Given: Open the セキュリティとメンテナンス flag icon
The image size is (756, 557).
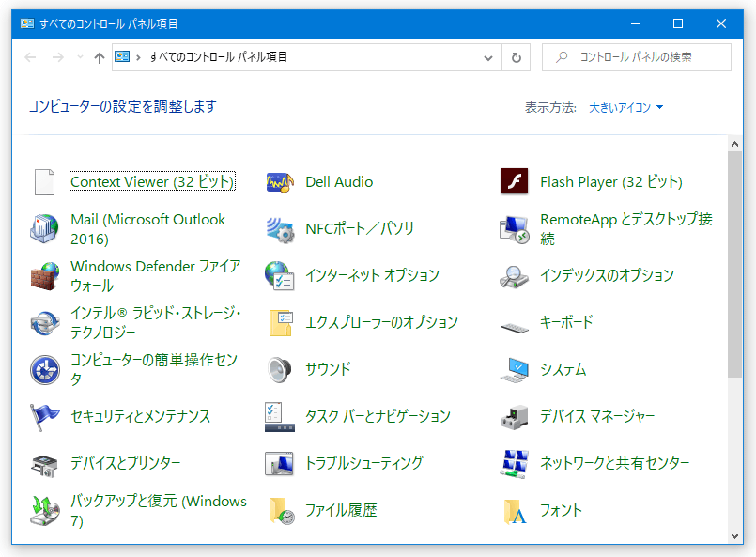Looking at the screenshot, I should (x=44, y=417).
